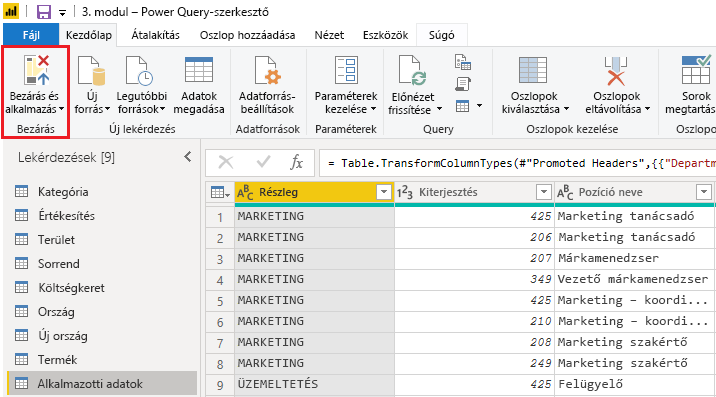Click the fx formula icon
The height and width of the screenshot is (397, 716).
pyautogui.click(x=297, y=162)
